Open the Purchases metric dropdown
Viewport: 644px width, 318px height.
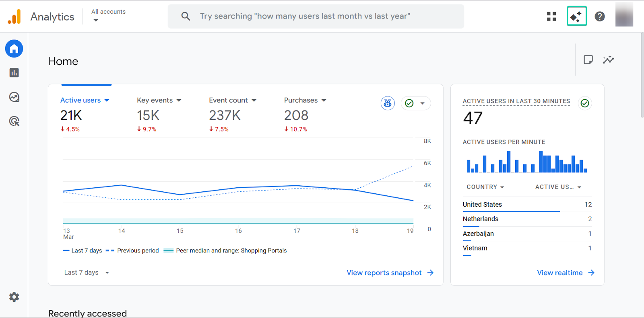305,100
